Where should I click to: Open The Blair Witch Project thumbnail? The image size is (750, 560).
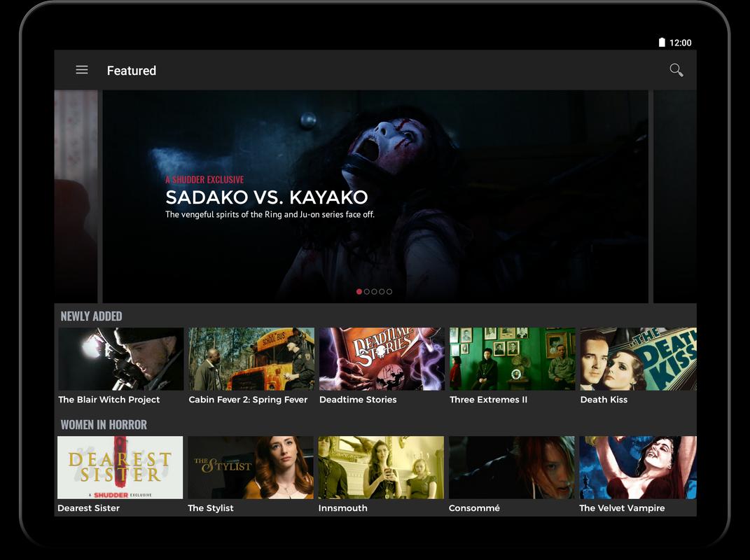[x=121, y=358]
